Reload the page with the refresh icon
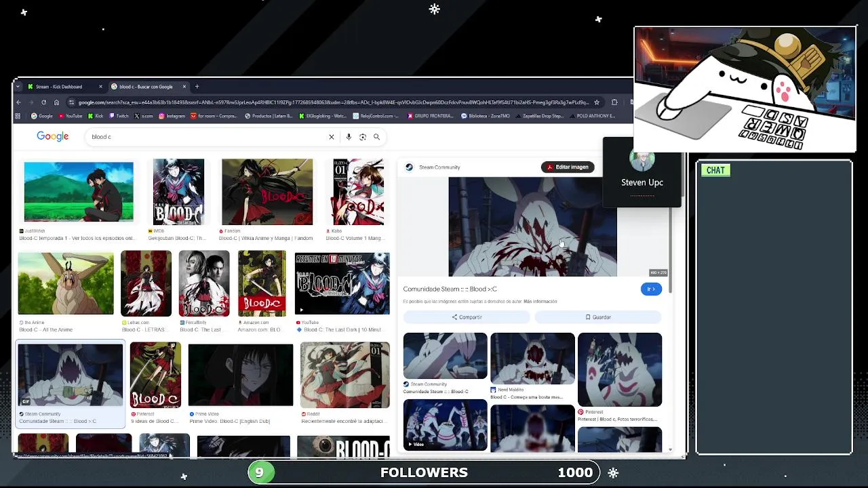Image resolution: width=868 pixels, height=488 pixels. click(x=43, y=102)
